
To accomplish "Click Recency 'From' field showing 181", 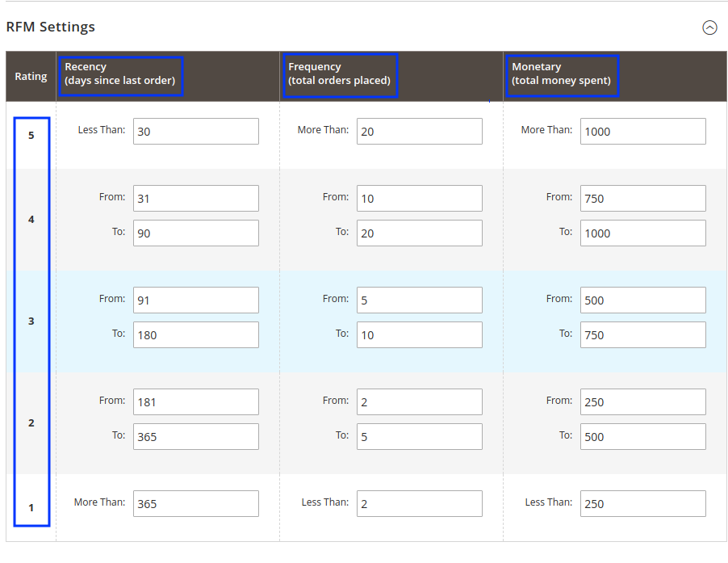I will click(x=196, y=402).
